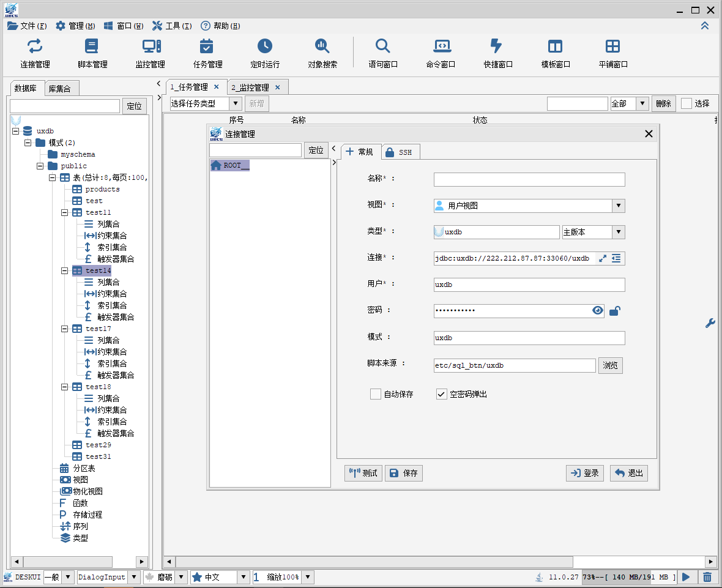Collapse the toolbar with double-chevron icon
Image resolution: width=722 pixels, height=588 pixels.
704,26
